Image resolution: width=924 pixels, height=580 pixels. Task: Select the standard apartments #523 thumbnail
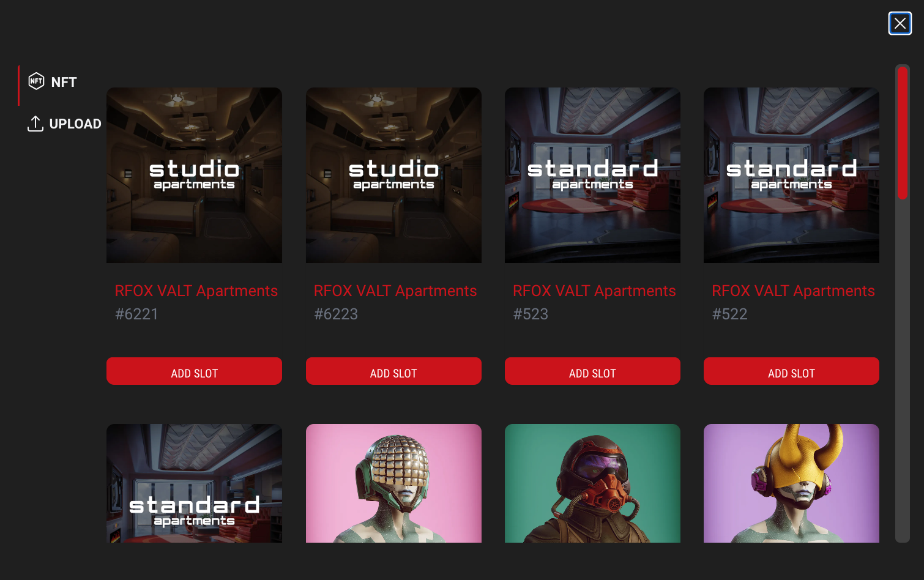coord(592,175)
